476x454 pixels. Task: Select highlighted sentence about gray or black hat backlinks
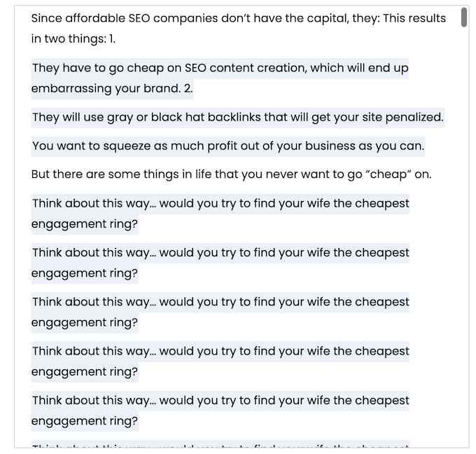(x=238, y=117)
